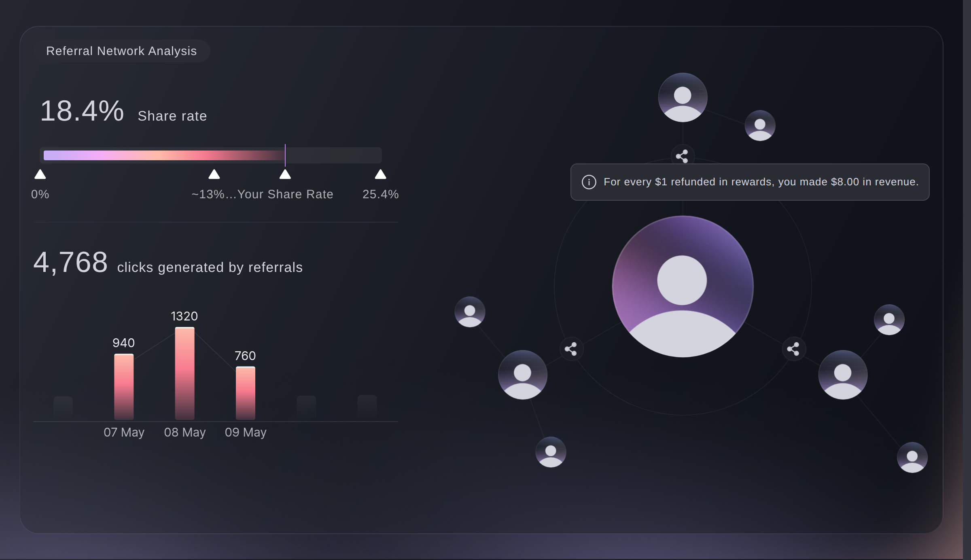Click the 25.4% scale label
Screen dimensions: 971x560
click(380, 194)
